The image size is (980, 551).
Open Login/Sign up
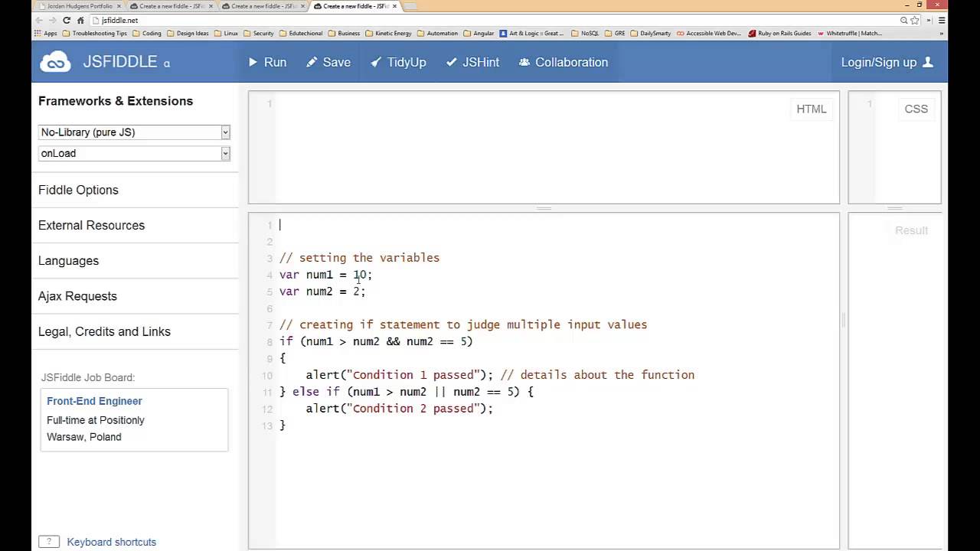(887, 62)
